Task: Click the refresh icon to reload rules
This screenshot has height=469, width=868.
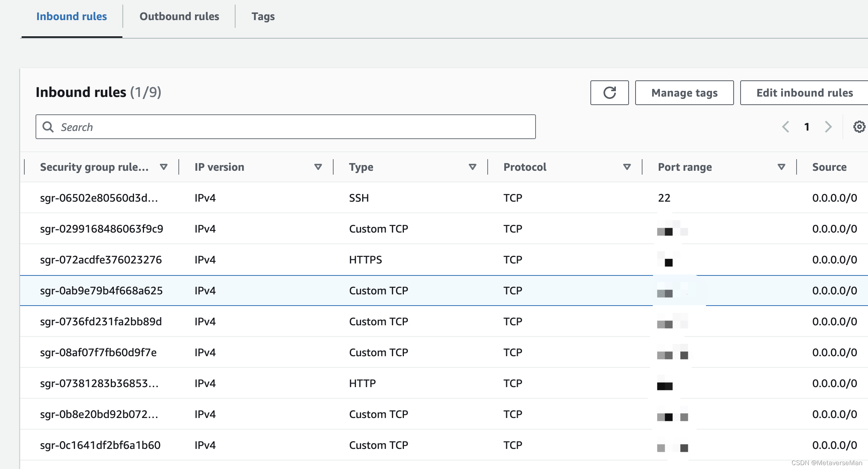Action: [610, 93]
